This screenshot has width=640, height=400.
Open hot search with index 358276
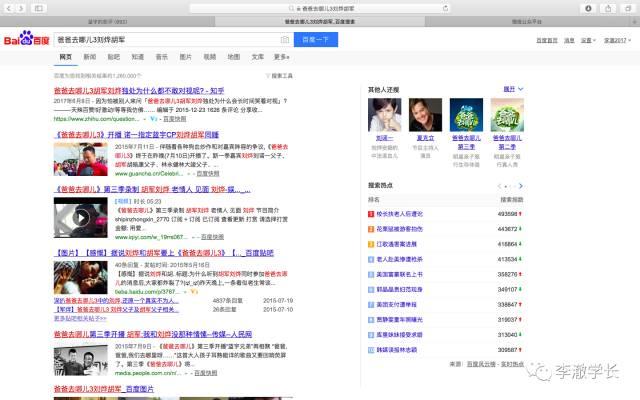tap(400, 274)
